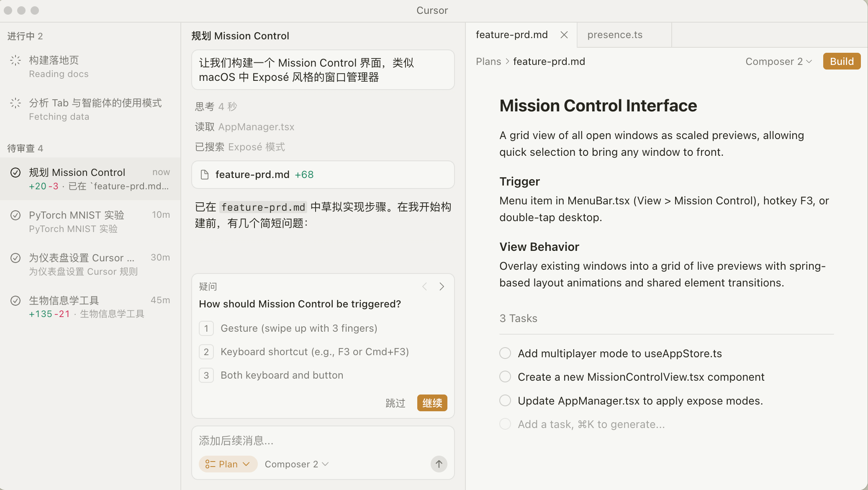Toggle task Update AppManager.tsx to apply expose modes

coord(505,400)
